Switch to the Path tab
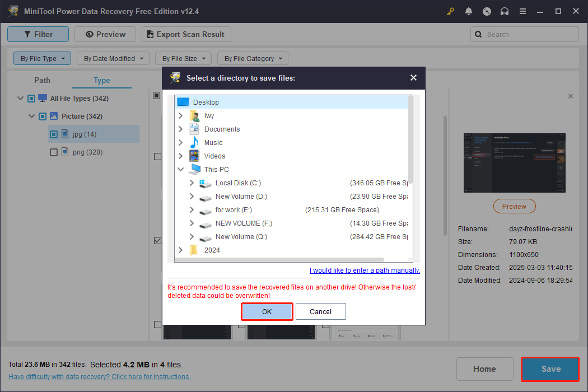 [42, 80]
